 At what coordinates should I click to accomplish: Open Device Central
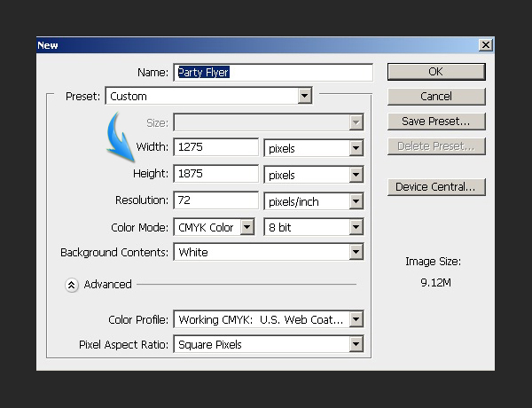click(x=435, y=186)
